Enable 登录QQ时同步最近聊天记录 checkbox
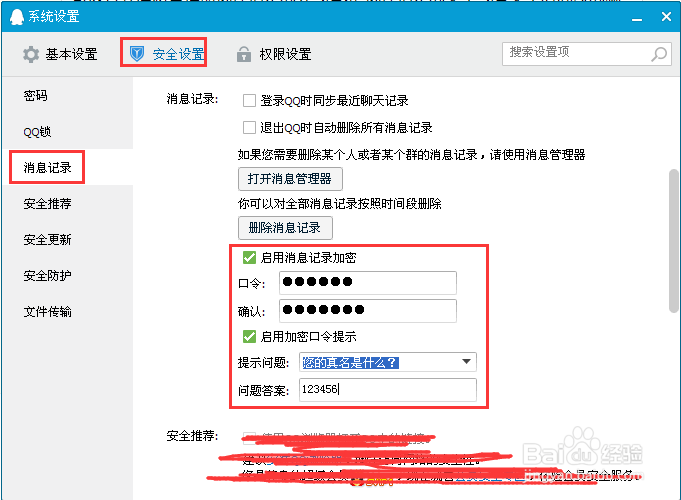 (249, 100)
